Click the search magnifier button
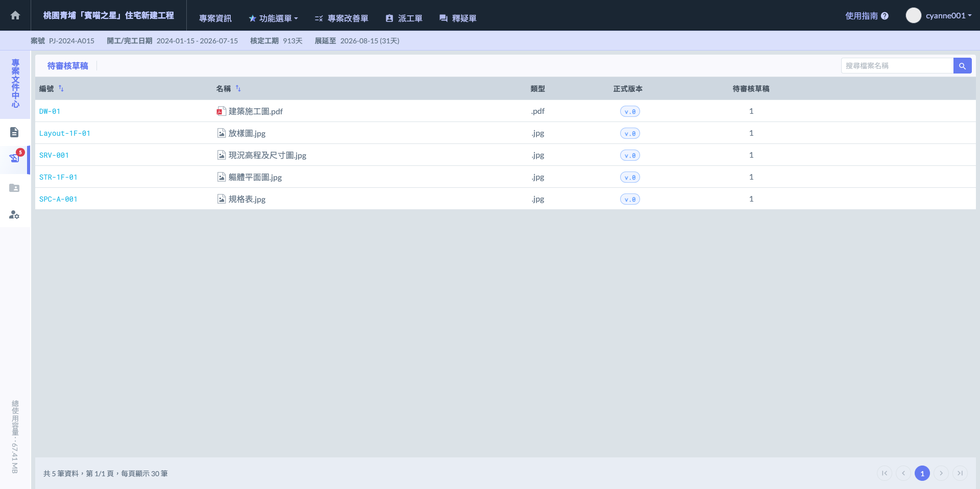 (x=962, y=66)
